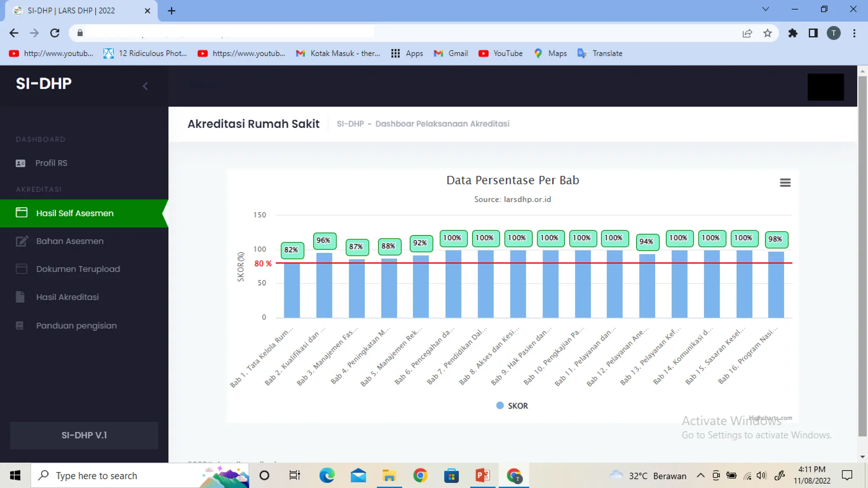The height and width of the screenshot is (488, 868).
Task: Click the Profil RS sidebar icon
Action: pyautogui.click(x=20, y=163)
